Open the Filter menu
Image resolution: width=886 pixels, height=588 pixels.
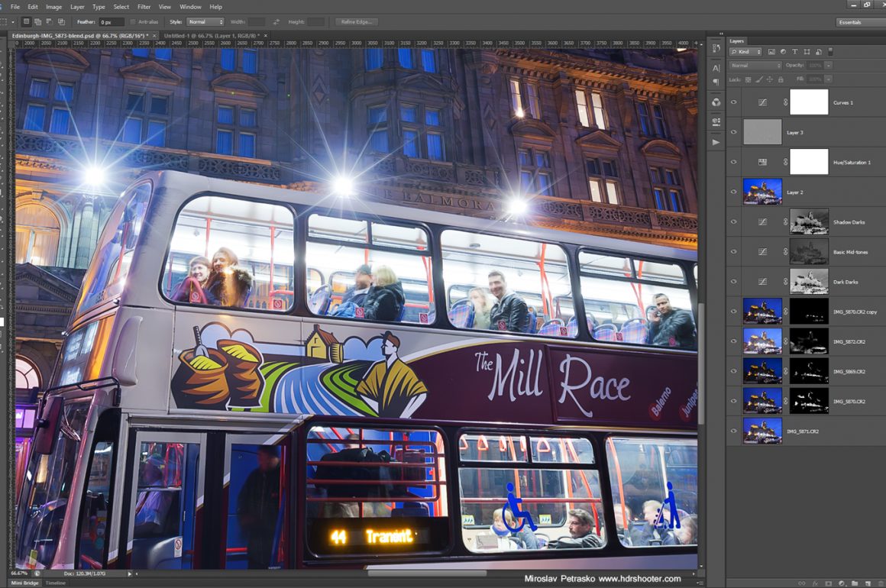click(x=144, y=7)
